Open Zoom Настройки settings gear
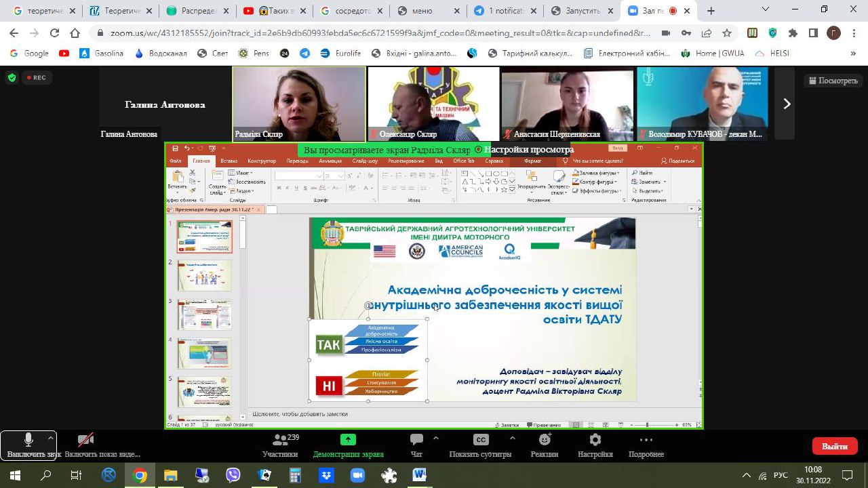Viewport: 868px width, 488px height. click(x=595, y=445)
